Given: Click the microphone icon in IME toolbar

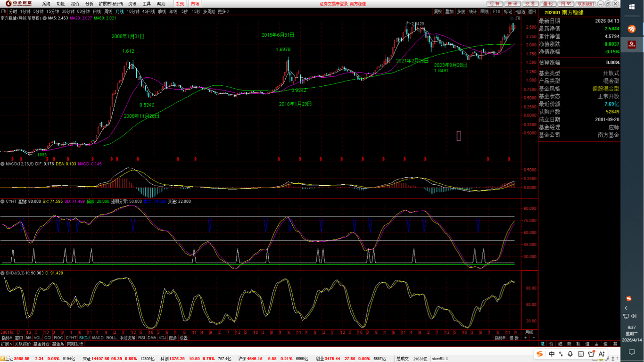Looking at the screenshot, I should 570,354.
